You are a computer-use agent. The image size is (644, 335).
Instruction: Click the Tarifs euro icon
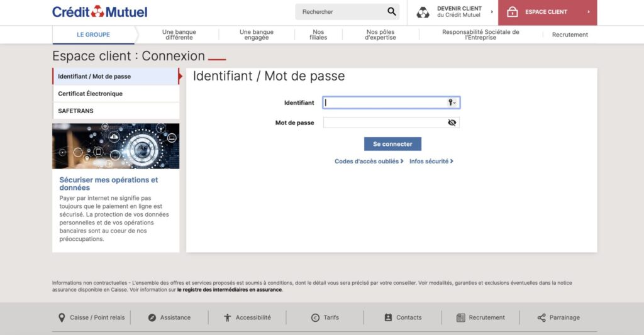(x=315, y=317)
